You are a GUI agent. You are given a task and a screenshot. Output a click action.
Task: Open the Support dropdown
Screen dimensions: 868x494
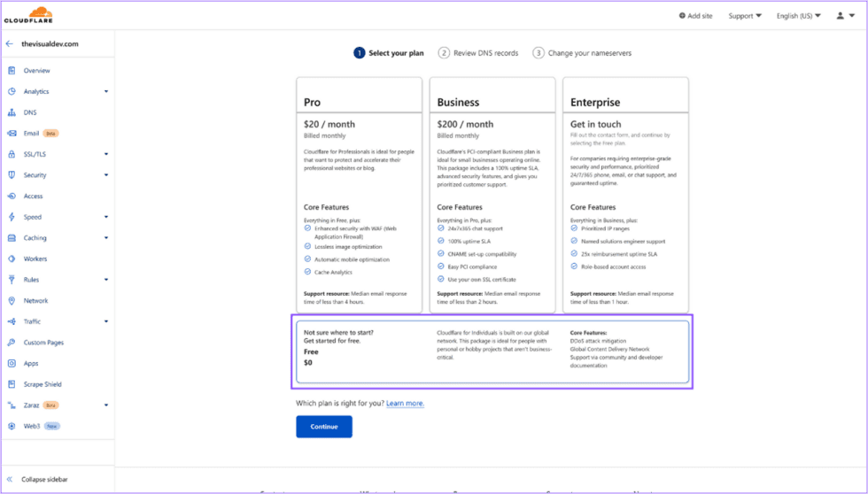[x=744, y=16]
